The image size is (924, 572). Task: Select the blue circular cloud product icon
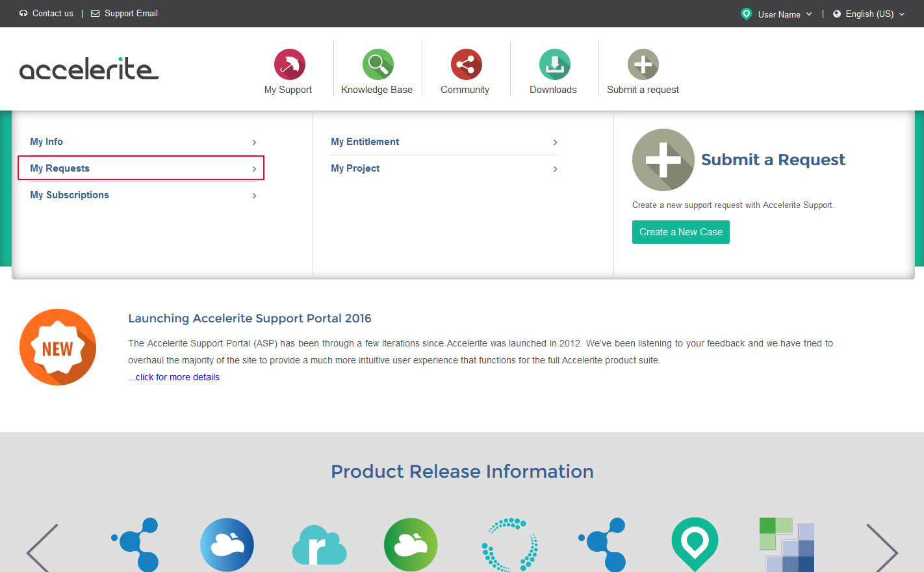tap(227, 545)
